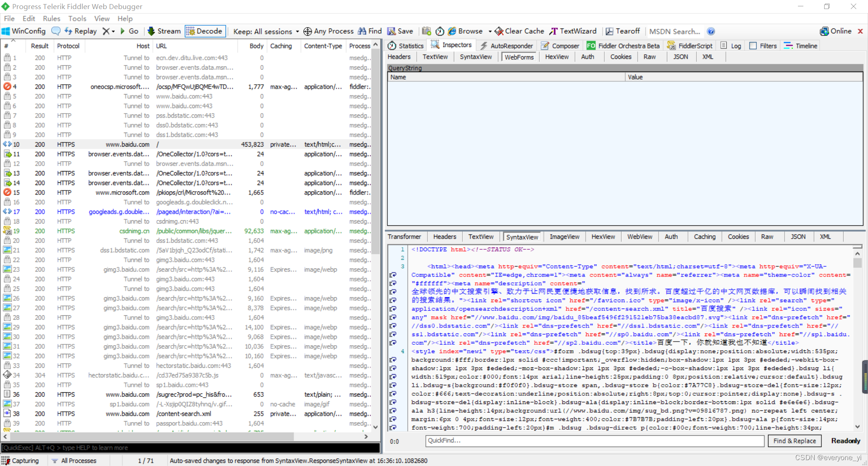Open the Composer tab
This screenshot has height=466, width=868.
(x=561, y=46)
